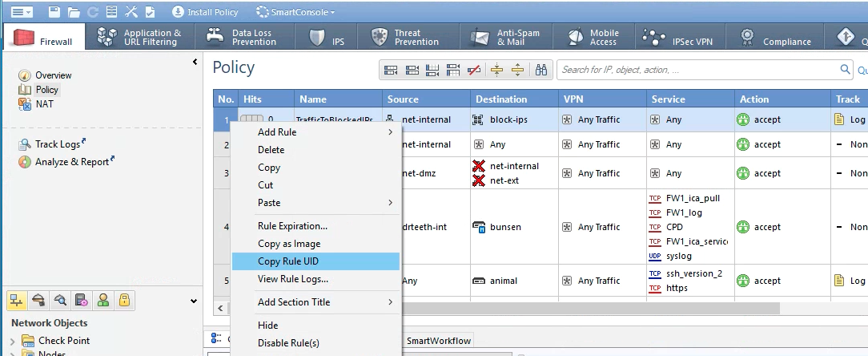Choose Hide from context menu
Viewport: 868px width, 356px height.
(315, 326)
